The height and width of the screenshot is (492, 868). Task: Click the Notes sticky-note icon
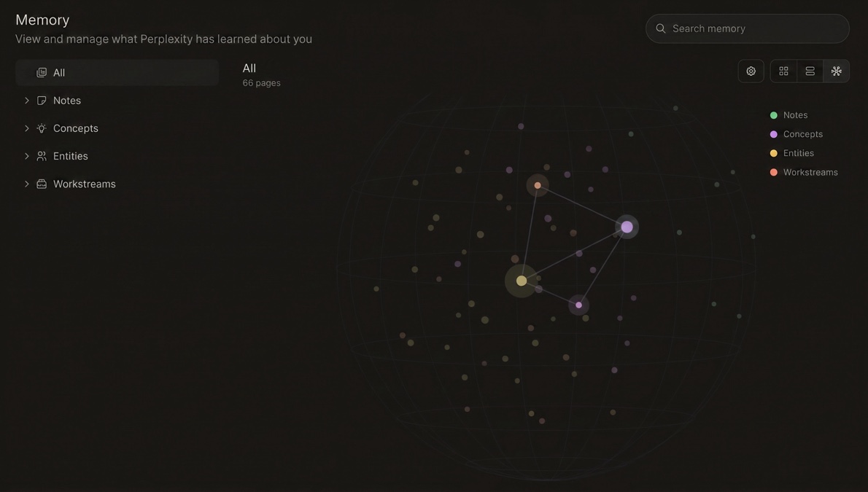click(42, 100)
